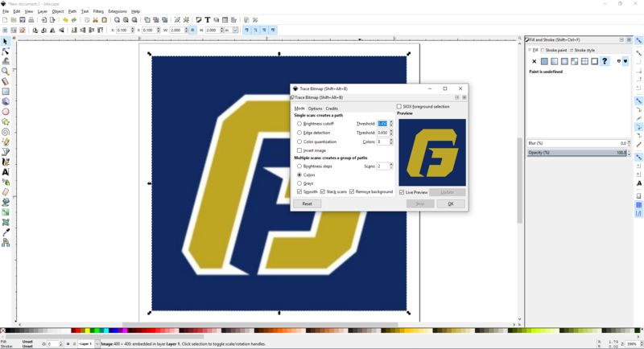This screenshot has height=349, width=644.
Task: Select Flat color fill paint icon
Action: [544, 61]
